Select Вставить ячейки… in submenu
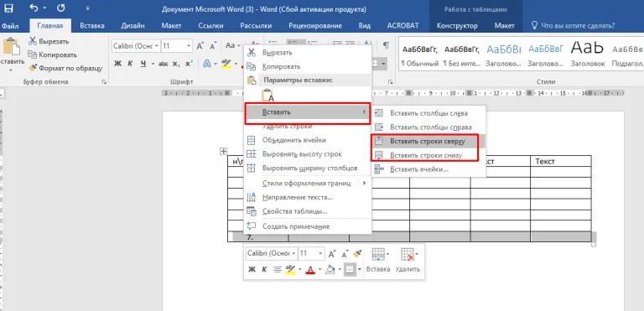This screenshot has height=311, width=644. tap(428, 168)
